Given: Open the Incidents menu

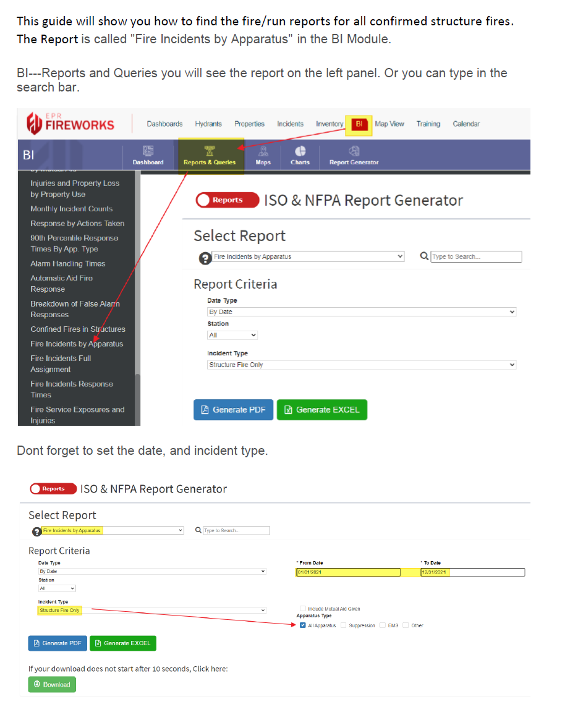Looking at the screenshot, I should pos(290,124).
